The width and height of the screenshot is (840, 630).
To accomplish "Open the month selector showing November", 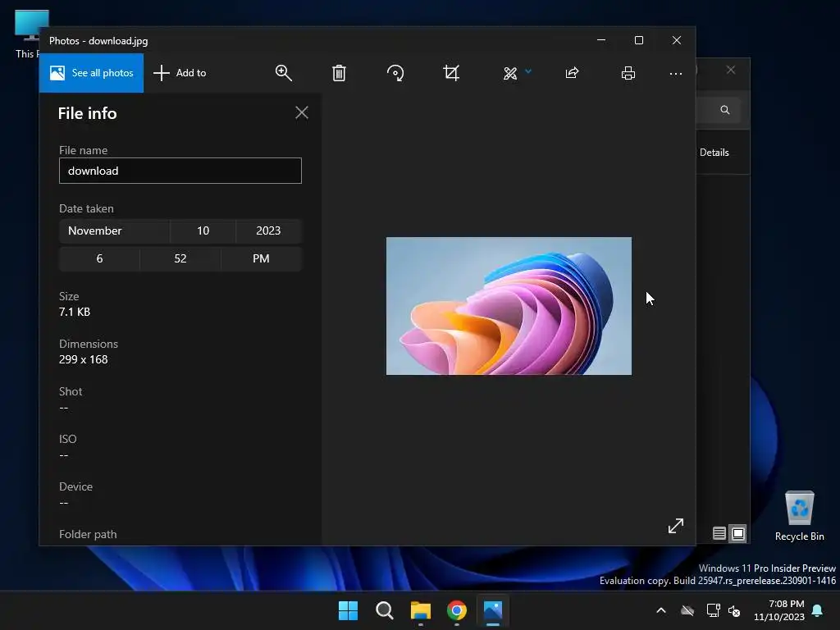I will point(115,231).
